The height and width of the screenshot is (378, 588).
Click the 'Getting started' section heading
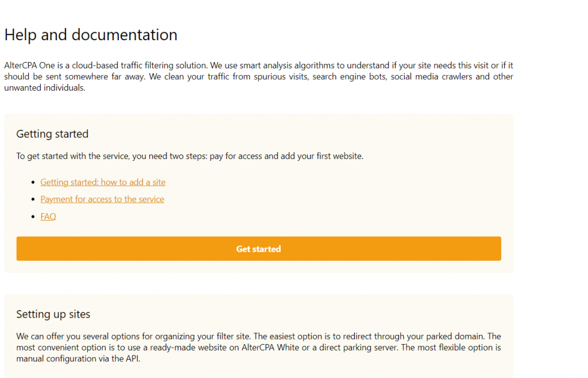52,134
